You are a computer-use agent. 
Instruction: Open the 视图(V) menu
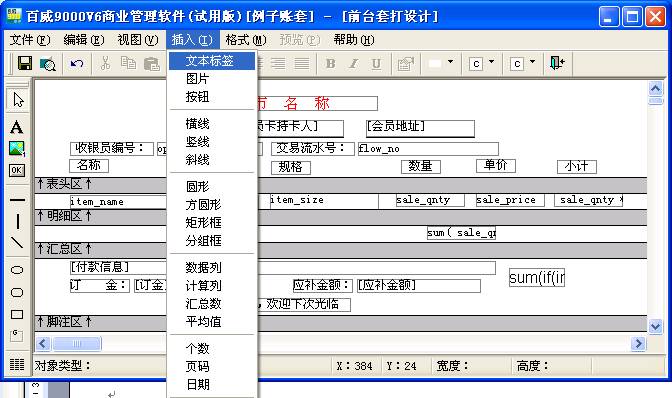[x=138, y=40]
